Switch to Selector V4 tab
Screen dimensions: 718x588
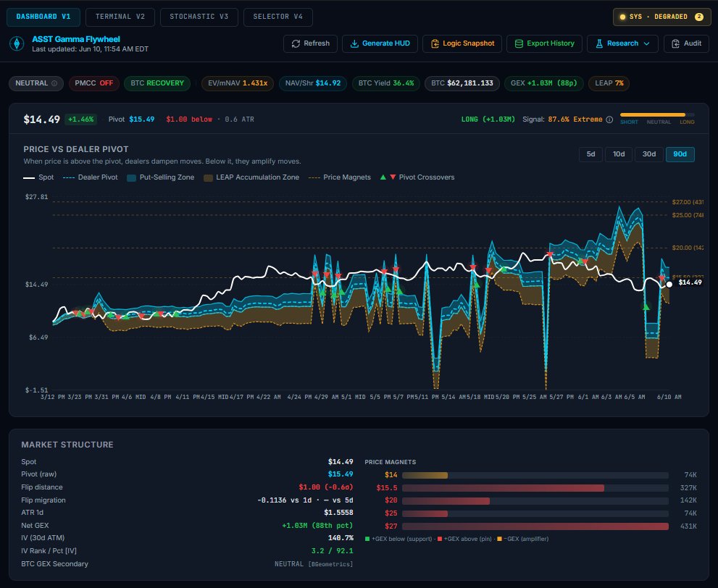pos(278,17)
